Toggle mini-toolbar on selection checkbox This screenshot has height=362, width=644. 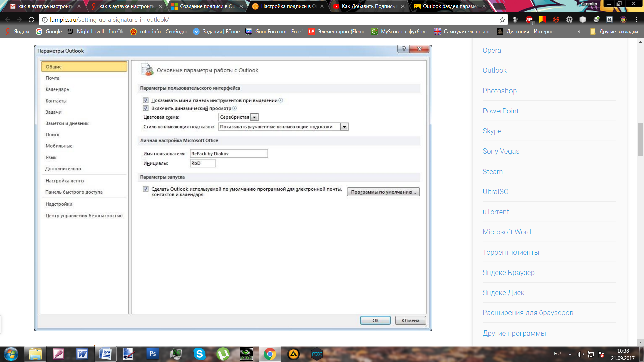(x=146, y=100)
